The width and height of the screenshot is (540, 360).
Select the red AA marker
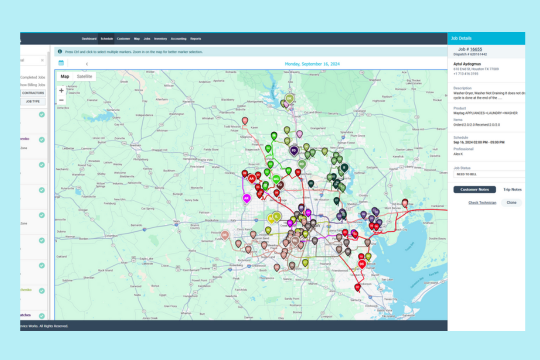tap(252, 179)
